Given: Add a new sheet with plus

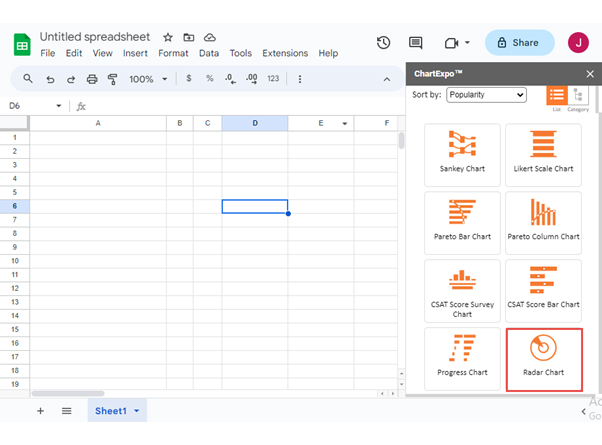Looking at the screenshot, I should (40, 411).
